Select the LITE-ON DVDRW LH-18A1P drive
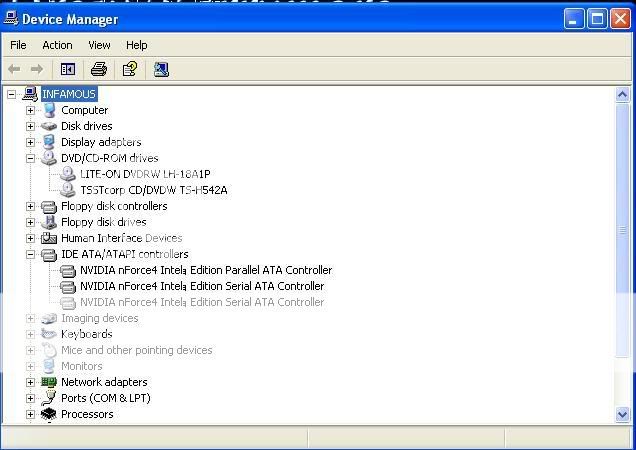This screenshot has width=636, height=450. pos(145,174)
